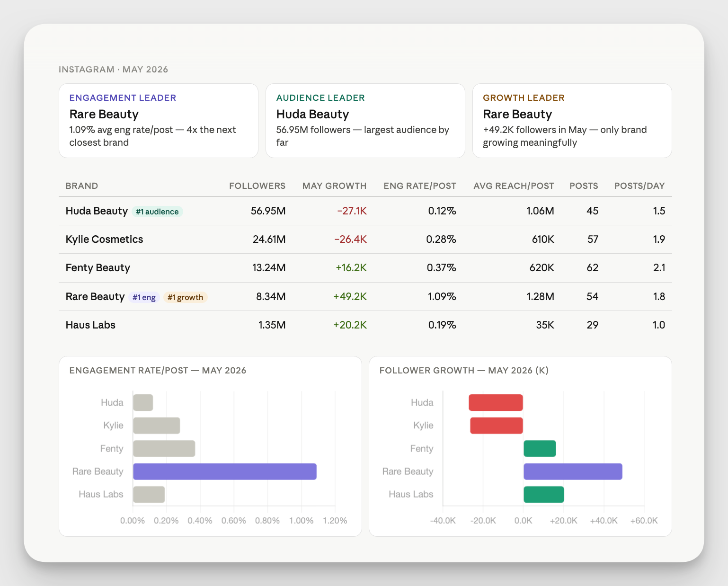Click the 1.28M average reach cell
The width and height of the screenshot is (728, 586).
540,297
